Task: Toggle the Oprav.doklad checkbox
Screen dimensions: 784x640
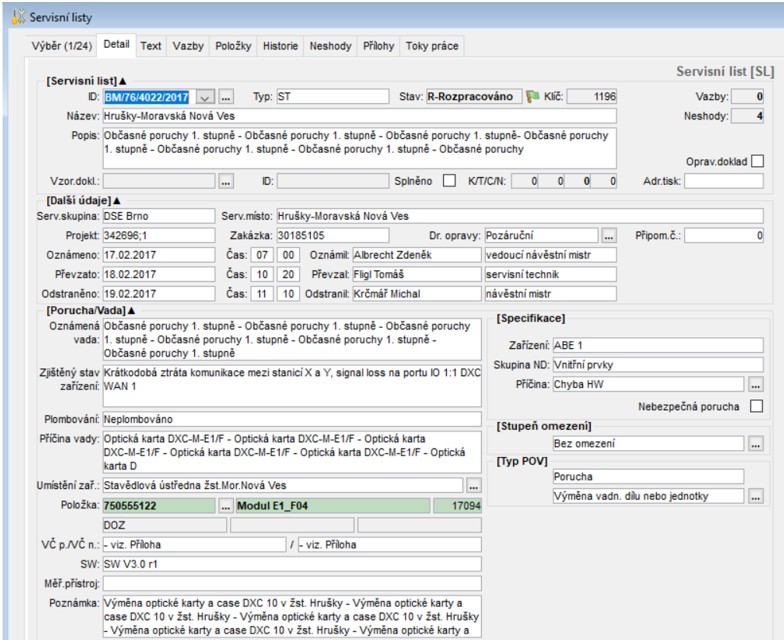Action: [757, 160]
